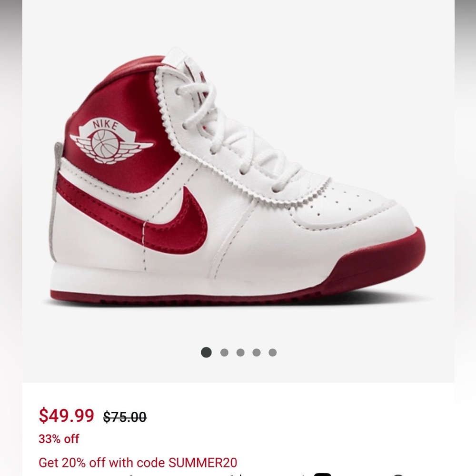Tap 'Get 20% off with code SUMMER20' text
This screenshot has height=476, width=476.
[138, 462]
